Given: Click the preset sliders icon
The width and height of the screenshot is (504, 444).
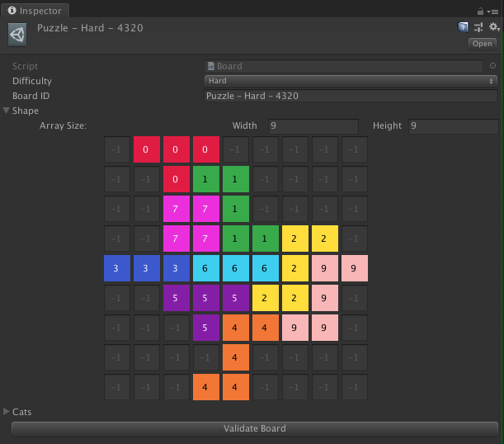Looking at the screenshot, I should (x=478, y=27).
